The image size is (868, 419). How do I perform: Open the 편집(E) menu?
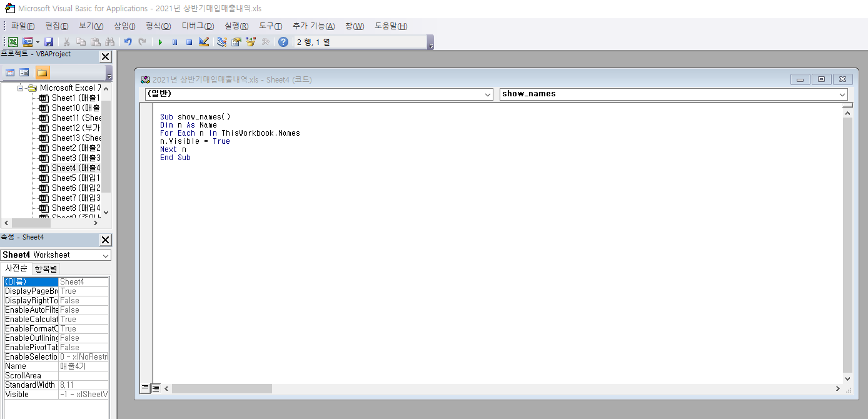[x=57, y=26]
